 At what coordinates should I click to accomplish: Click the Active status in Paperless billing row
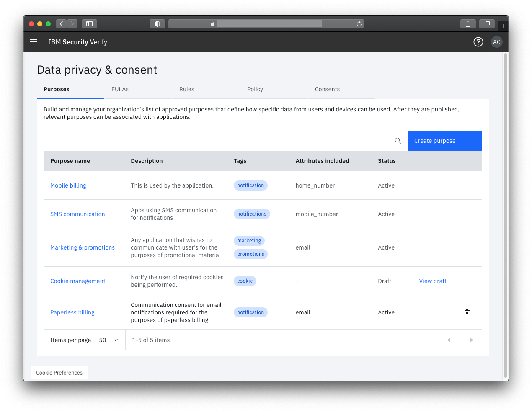point(386,312)
